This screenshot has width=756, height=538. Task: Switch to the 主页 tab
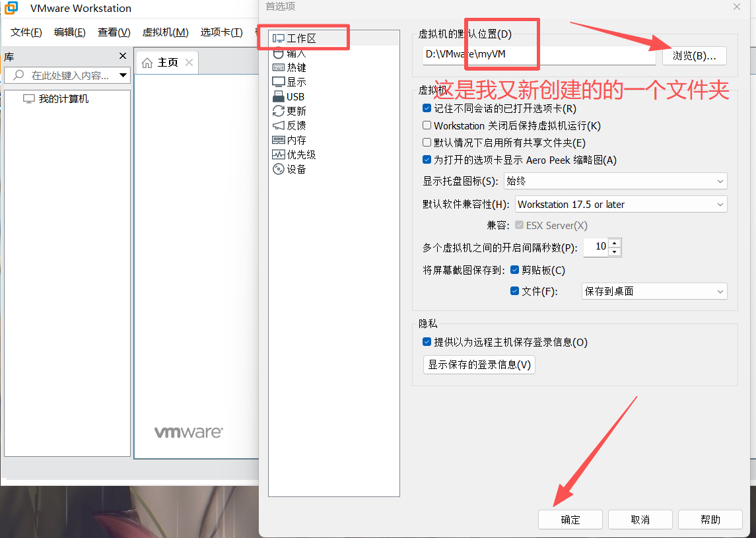click(167, 63)
